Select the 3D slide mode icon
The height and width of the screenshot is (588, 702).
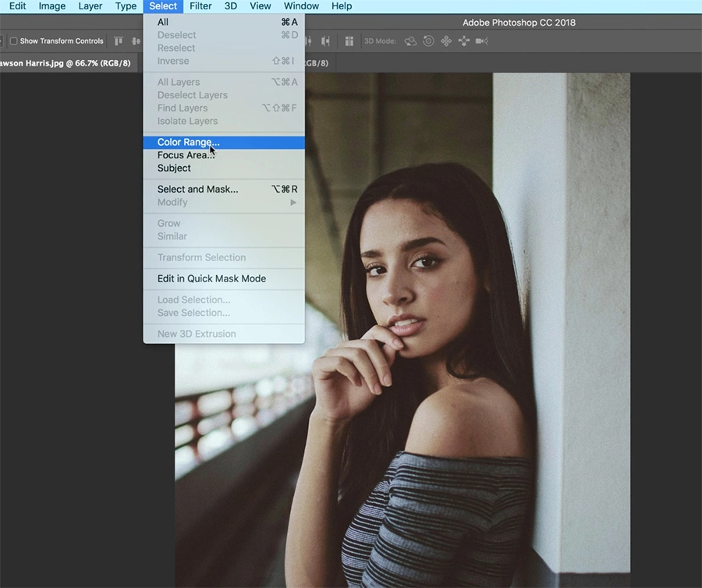click(464, 41)
